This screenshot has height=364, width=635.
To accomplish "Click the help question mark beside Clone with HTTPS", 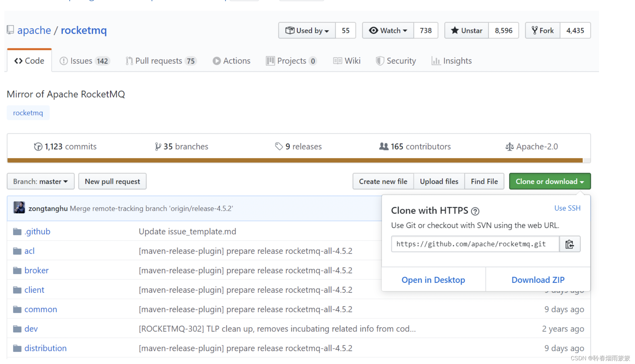I will [x=475, y=211].
